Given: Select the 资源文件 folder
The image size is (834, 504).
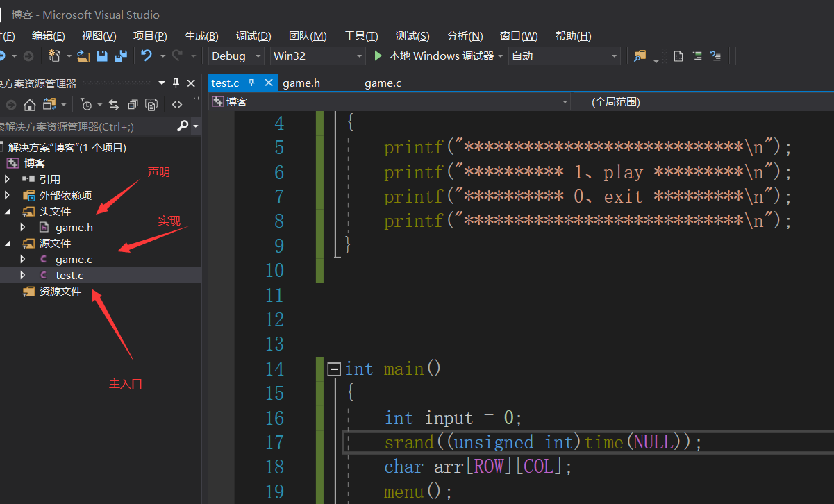Looking at the screenshot, I should click(x=60, y=292).
